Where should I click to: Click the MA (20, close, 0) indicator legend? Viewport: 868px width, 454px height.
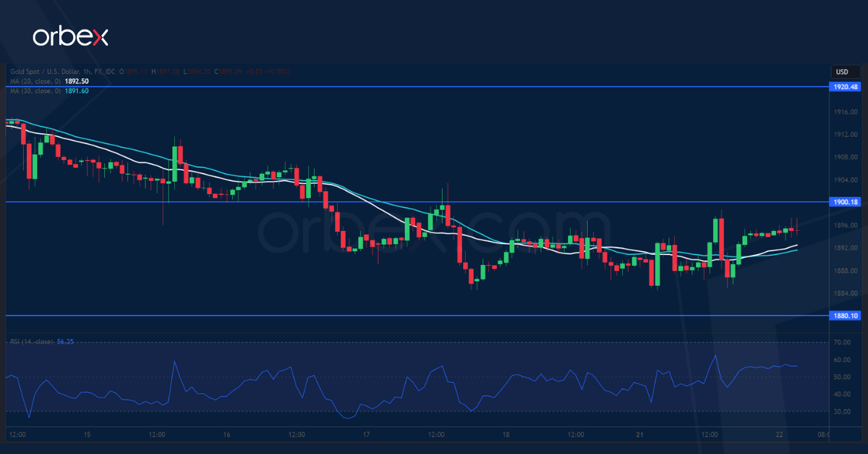click(34, 82)
